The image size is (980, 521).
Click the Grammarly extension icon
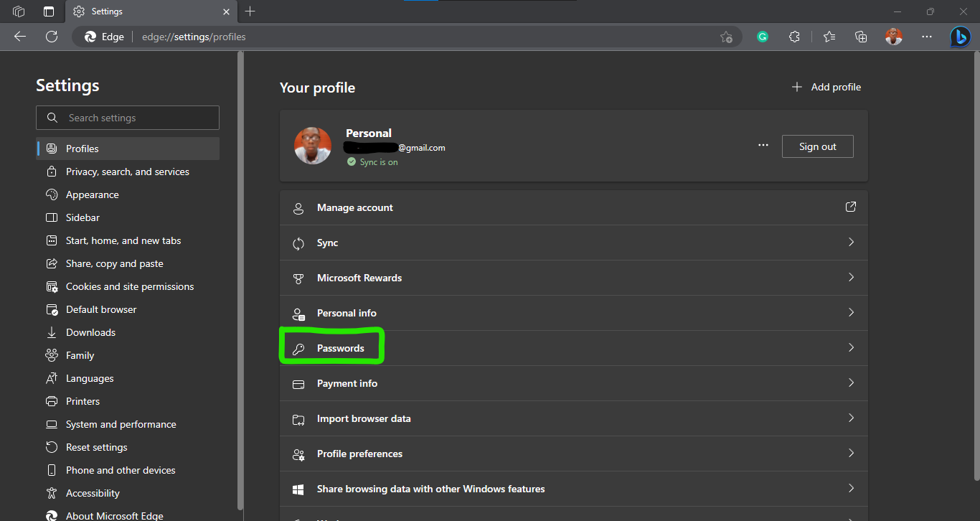762,36
